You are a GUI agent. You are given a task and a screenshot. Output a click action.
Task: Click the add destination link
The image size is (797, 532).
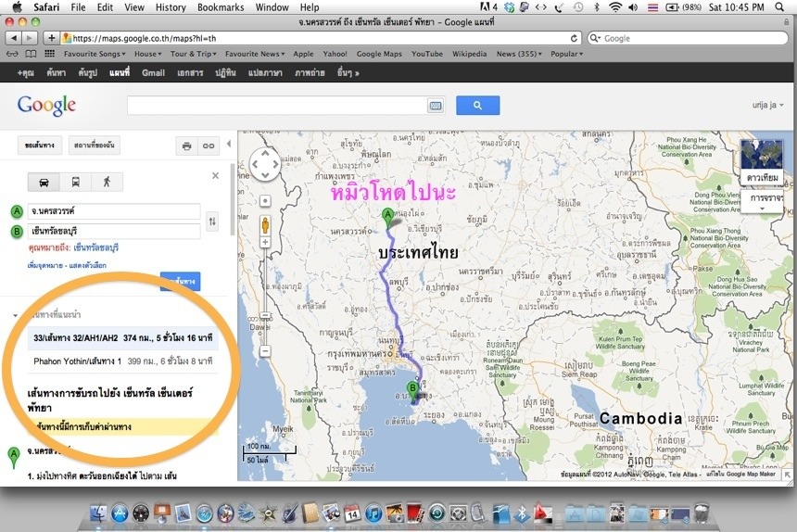click(44, 265)
